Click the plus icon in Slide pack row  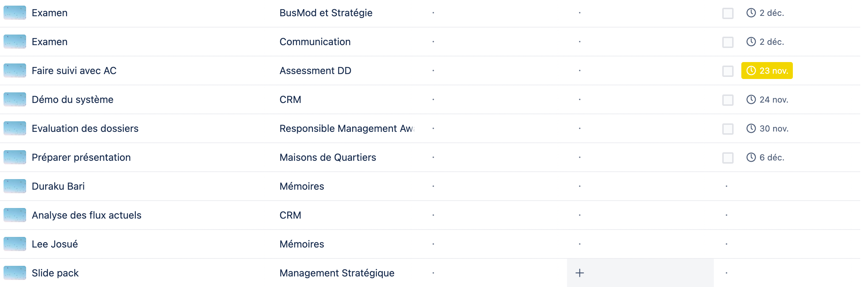[x=579, y=273]
